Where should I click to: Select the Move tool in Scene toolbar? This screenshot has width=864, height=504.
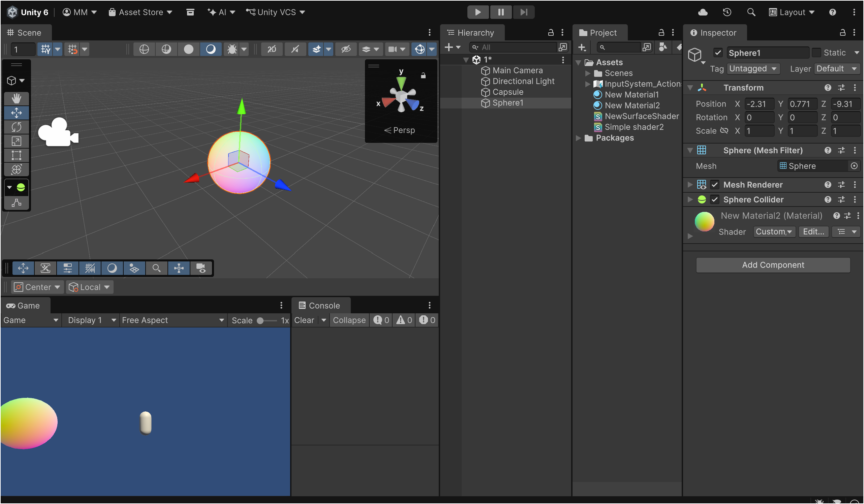tap(17, 113)
